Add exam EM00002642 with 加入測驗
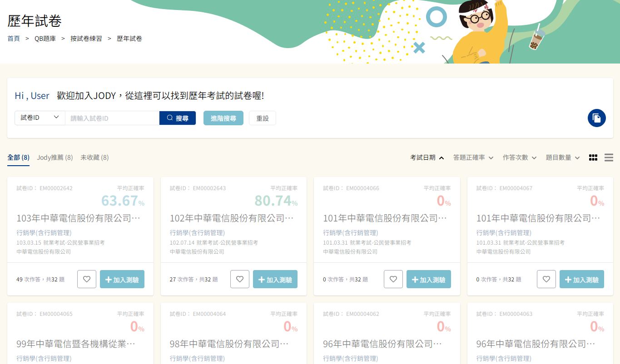Screen dimensions: 620x364 click(x=122, y=279)
